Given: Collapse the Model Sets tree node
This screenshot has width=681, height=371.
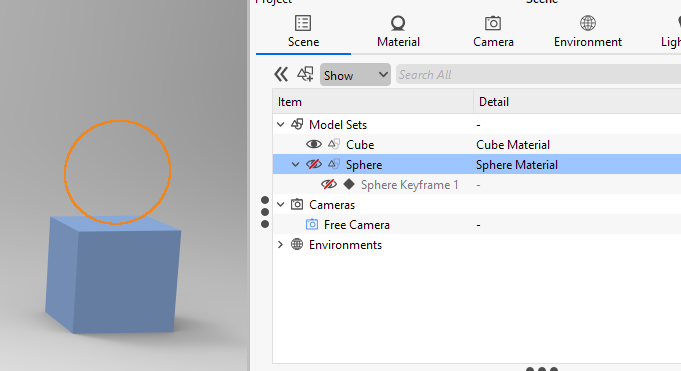Looking at the screenshot, I should tap(281, 125).
